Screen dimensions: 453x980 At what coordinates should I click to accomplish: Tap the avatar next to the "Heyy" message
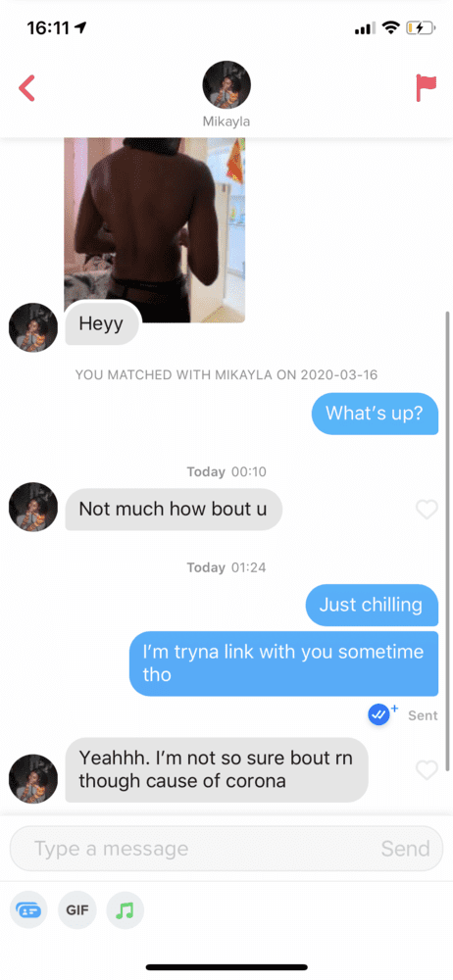point(33,327)
